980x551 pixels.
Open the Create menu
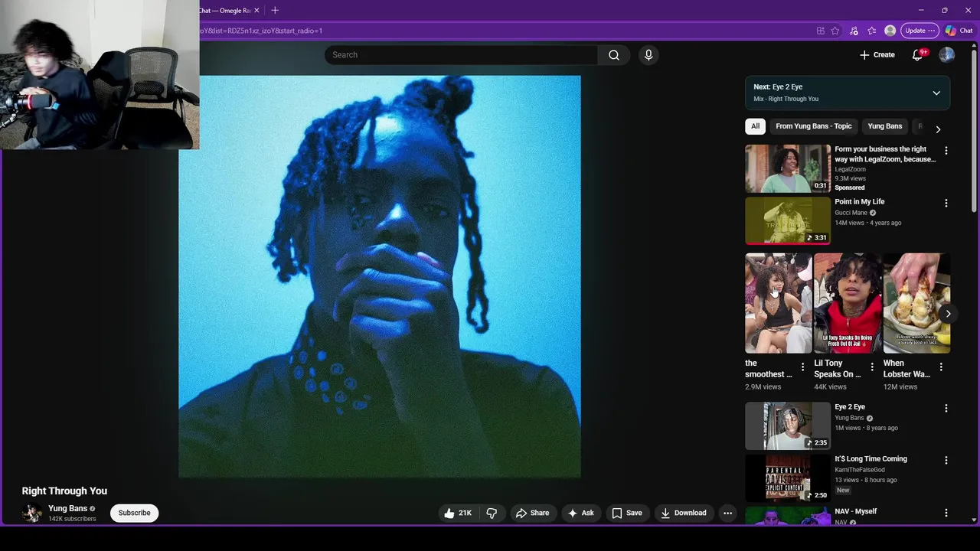877,55
